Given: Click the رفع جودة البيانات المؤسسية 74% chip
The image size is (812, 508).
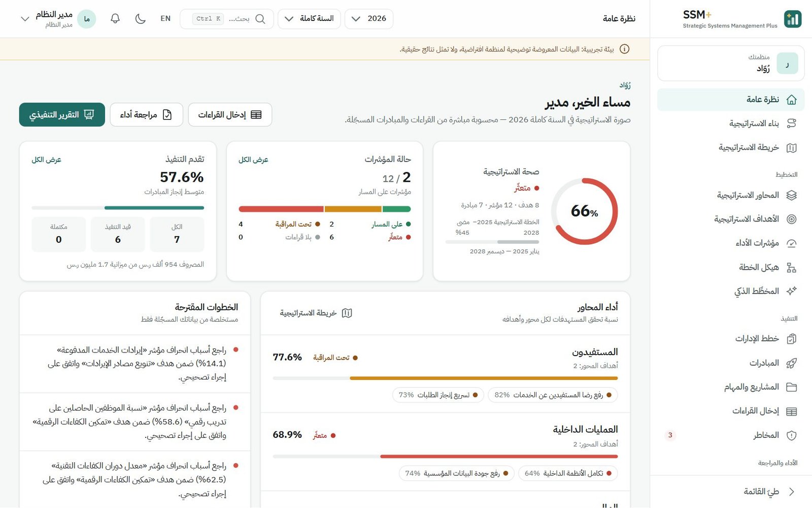Looking at the screenshot, I should [x=457, y=473].
